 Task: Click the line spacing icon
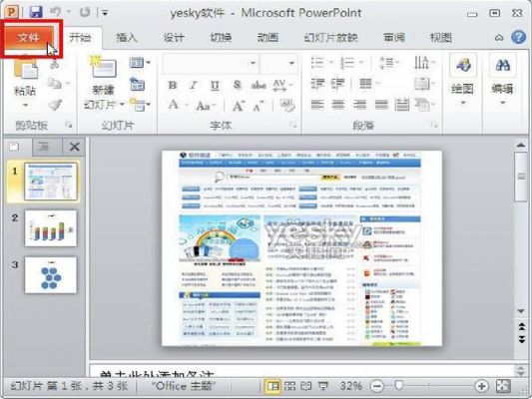388,63
